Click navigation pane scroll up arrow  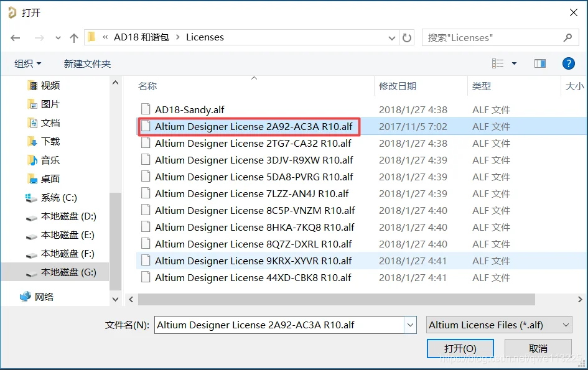tap(116, 83)
